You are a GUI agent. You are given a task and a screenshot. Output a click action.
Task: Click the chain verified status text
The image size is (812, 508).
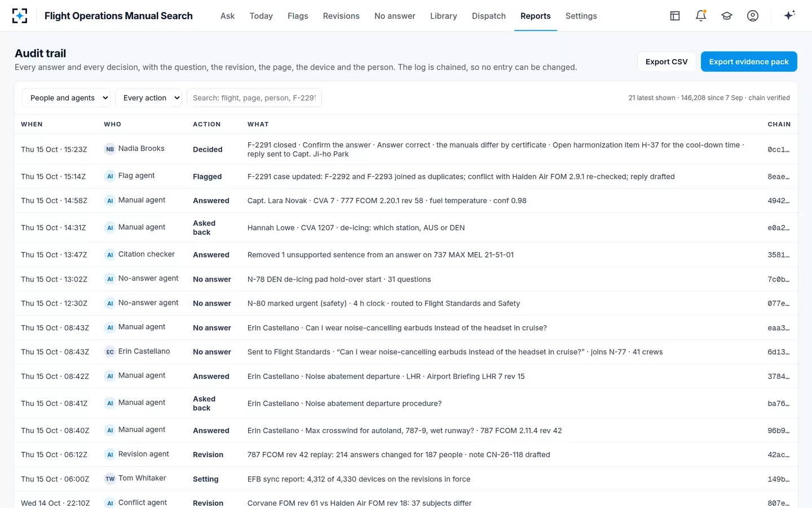coord(769,98)
